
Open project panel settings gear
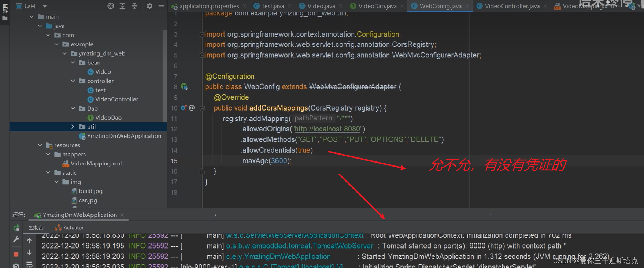[x=149, y=6]
